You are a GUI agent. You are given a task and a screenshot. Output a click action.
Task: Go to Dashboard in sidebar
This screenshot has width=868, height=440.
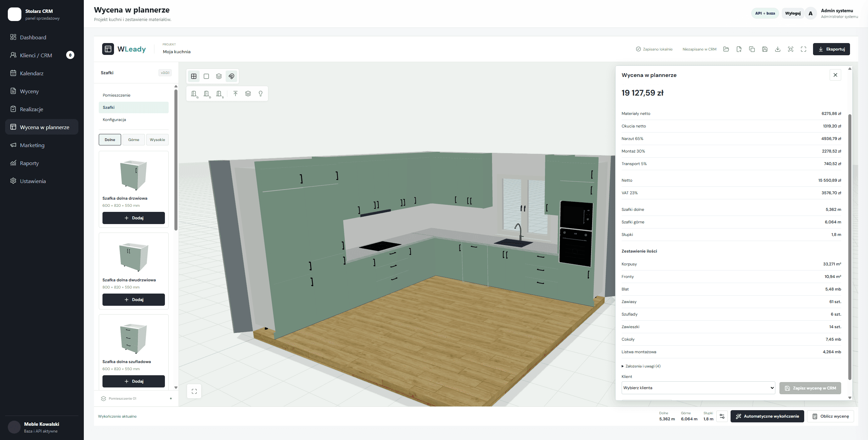pos(42,37)
